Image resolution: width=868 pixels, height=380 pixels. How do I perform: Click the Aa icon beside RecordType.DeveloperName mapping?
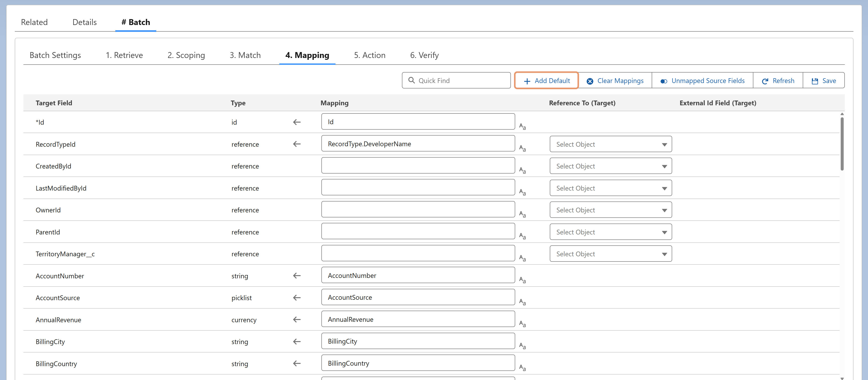(x=522, y=148)
